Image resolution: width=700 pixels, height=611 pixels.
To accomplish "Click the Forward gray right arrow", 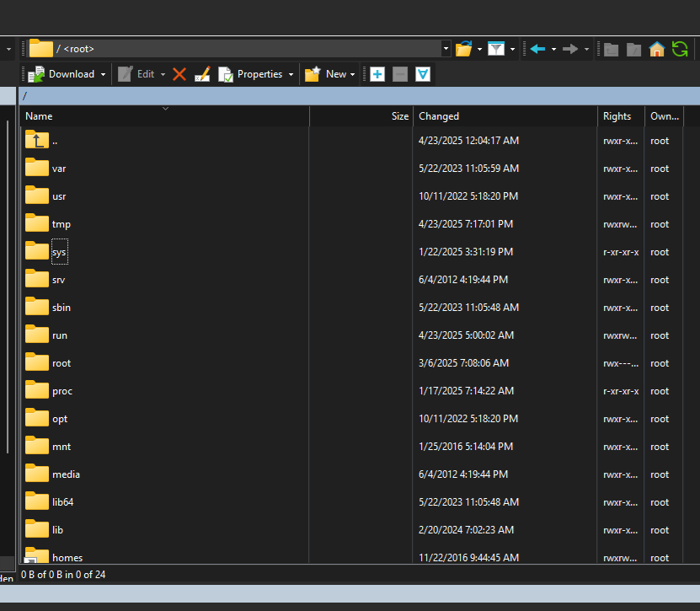I will (x=570, y=49).
